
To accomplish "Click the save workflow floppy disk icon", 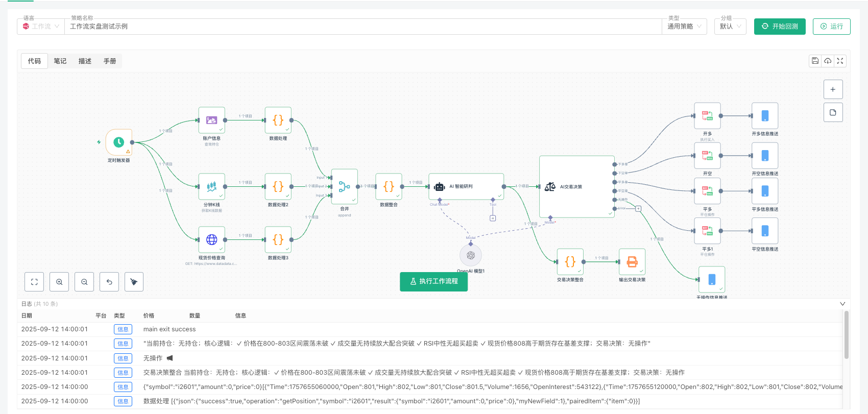I will (x=815, y=61).
